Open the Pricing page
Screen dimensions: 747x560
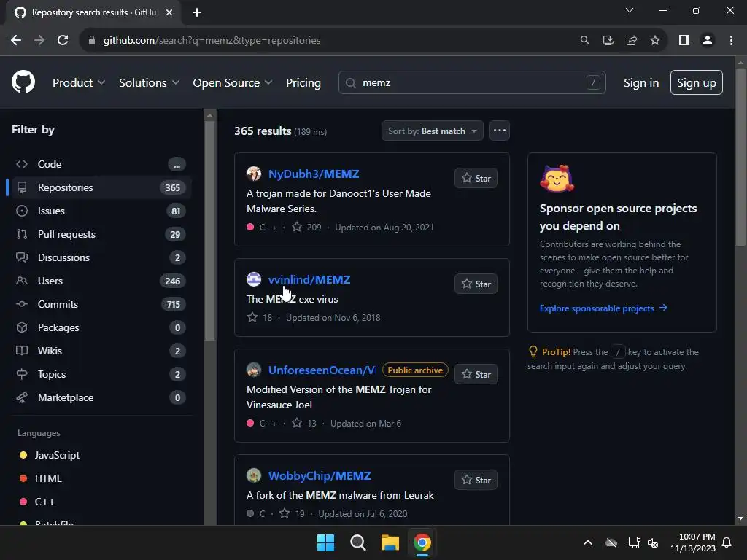pos(303,83)
